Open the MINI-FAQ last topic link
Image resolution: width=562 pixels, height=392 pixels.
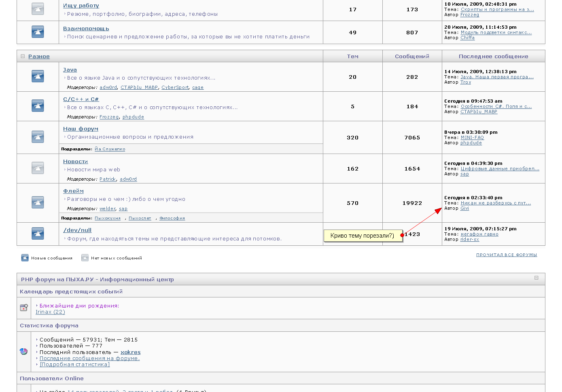(472, 138)
